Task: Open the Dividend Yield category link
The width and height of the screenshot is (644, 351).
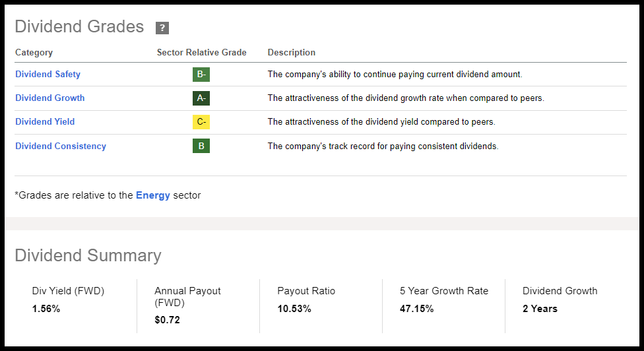Action: tap(45, 122)
